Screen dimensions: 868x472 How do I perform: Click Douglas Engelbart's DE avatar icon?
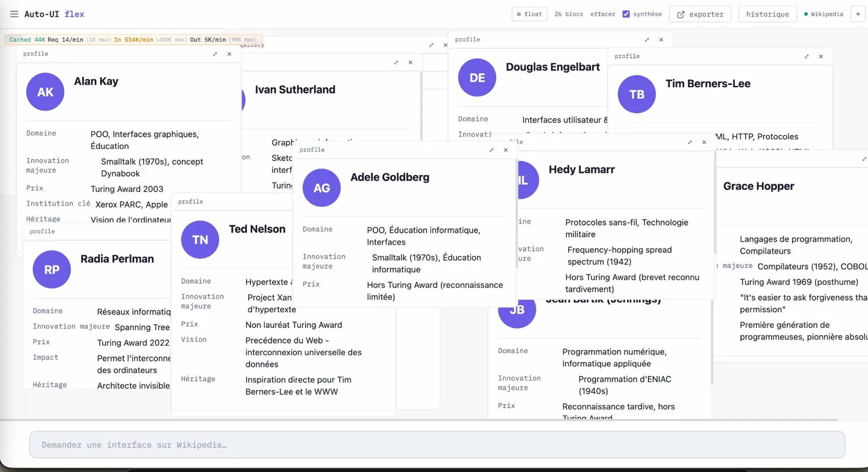tap(477, 77)
